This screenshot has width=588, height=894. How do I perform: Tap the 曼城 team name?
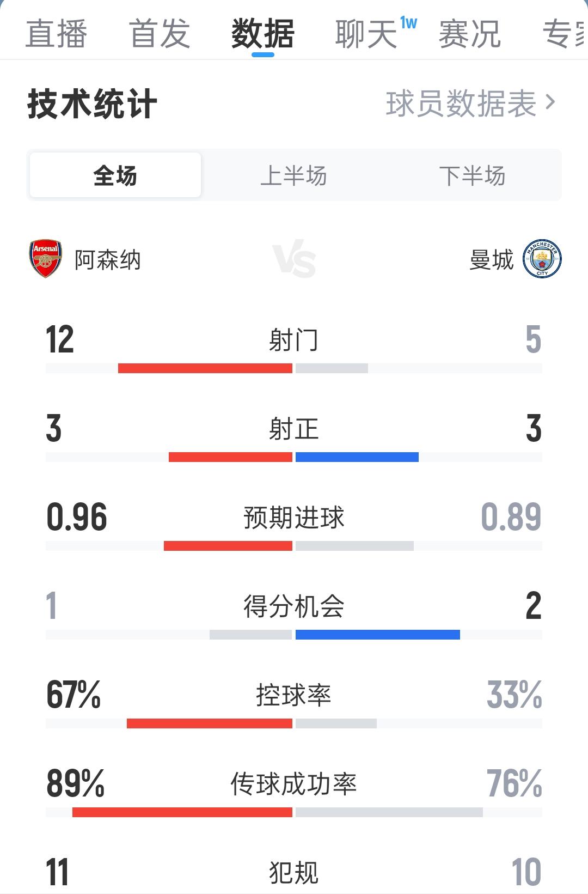pos(491,260)
